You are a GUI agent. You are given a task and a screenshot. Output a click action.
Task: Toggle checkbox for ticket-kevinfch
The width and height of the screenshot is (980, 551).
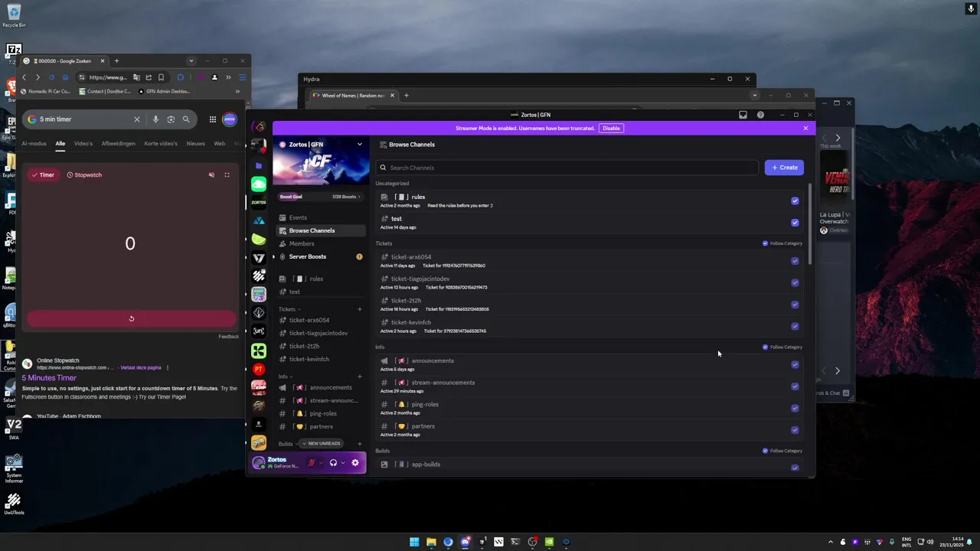pos(795,326)
